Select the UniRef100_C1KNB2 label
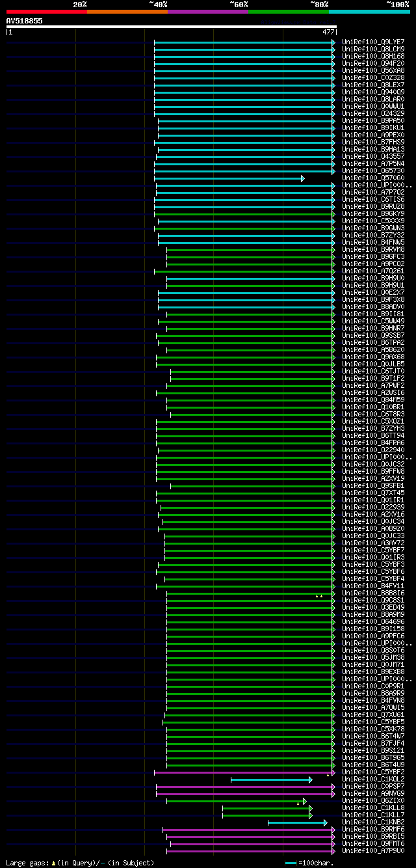Image resolution: width=416 pixels, height=868 pixels. tap(373, 822)
